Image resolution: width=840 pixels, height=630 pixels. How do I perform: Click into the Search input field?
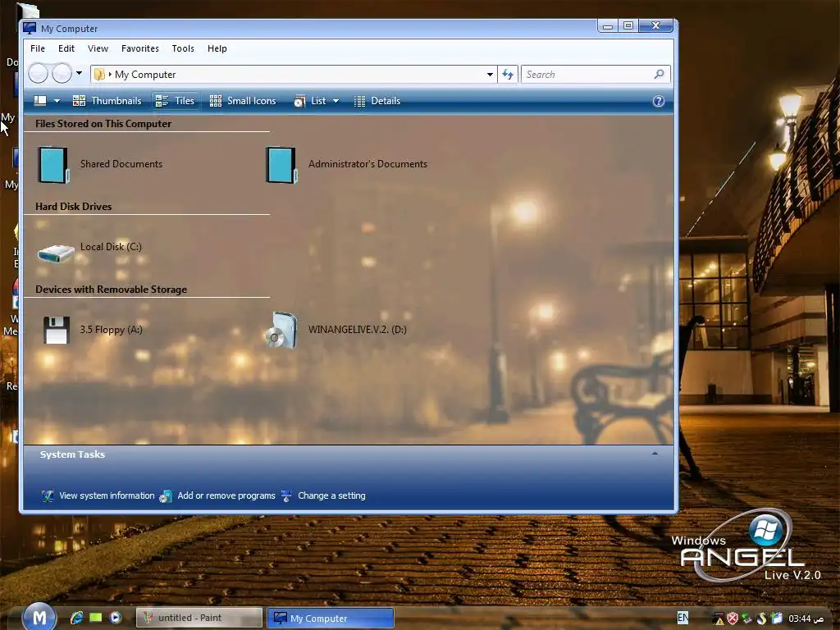587,75
